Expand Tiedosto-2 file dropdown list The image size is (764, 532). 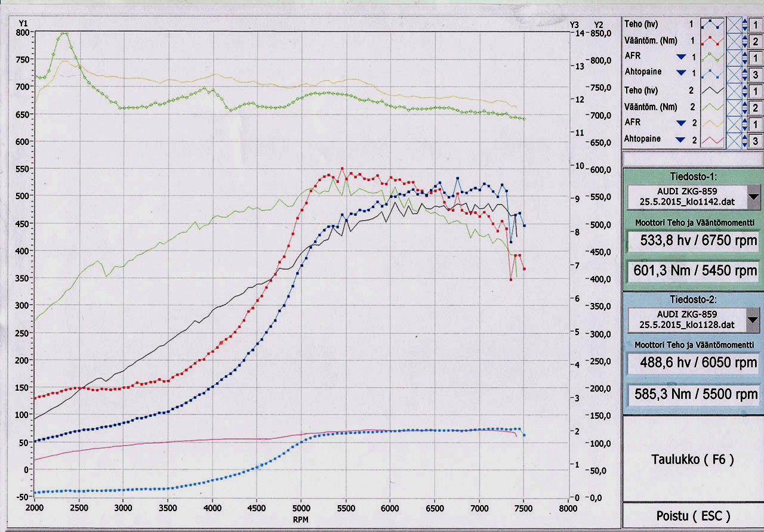(754, 319)
